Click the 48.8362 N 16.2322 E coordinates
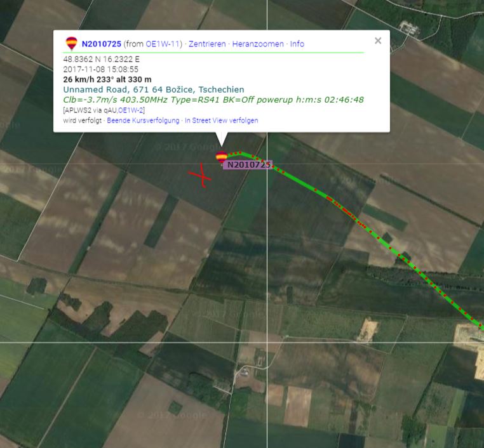This screenshot has width=484, height=448. (x=101, y=59)
